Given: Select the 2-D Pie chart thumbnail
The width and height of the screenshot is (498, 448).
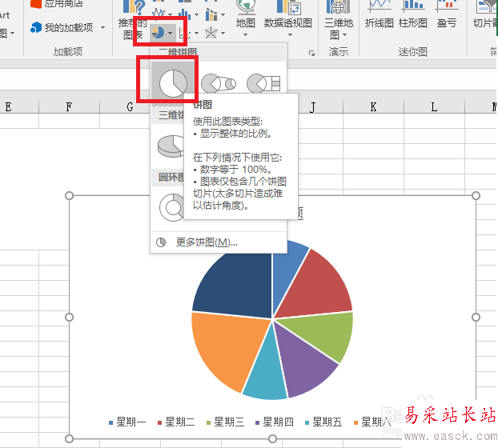Looking at the screenshot, I should 173,83.
